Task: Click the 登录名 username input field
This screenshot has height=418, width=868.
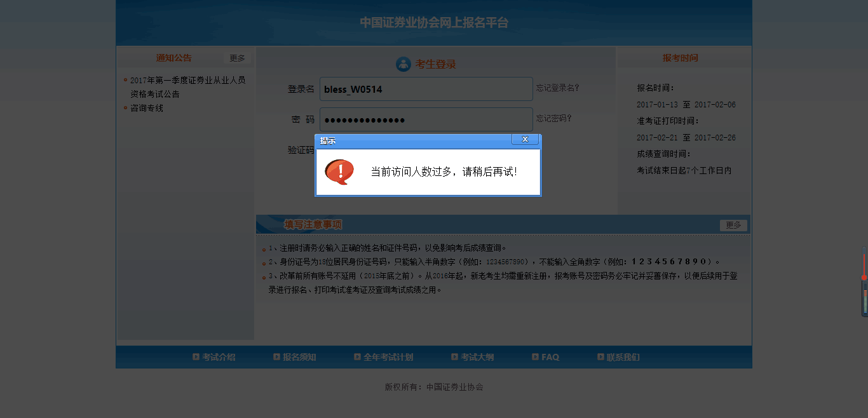Action: tap(426, 89)
